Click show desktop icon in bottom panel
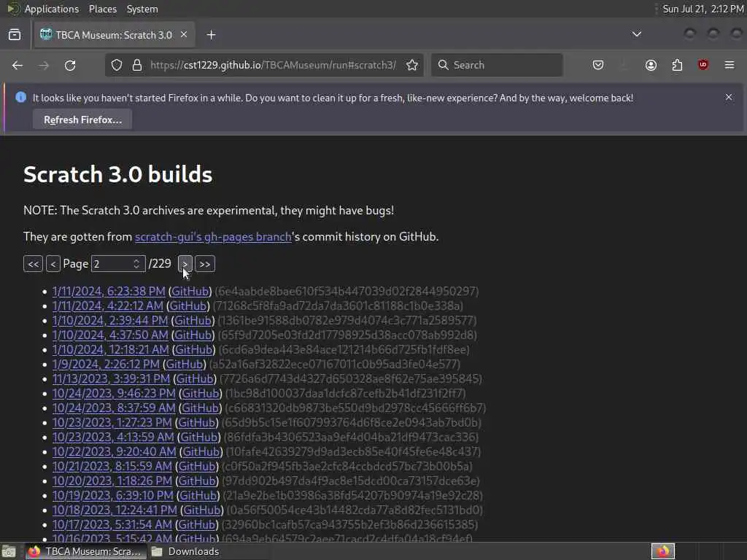Screen dimensions: 747x560 pyautogui.click(x=9, y=551)
